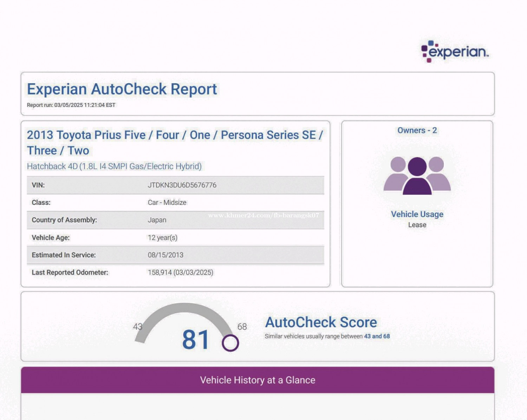Image resolution: width=527 pixels, height=420 pixels.
Task: Click the three-person owners icon
Action: point(417,175)
